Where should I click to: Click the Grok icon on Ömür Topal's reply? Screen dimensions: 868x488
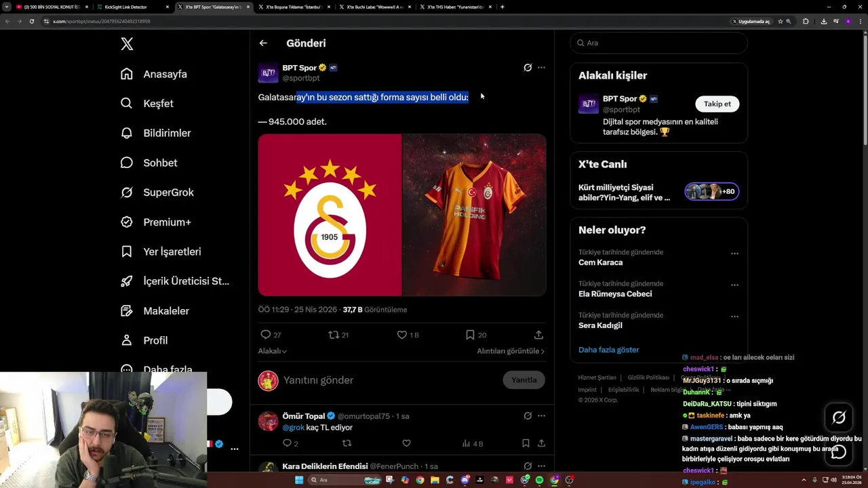click(x=528, y=416)
